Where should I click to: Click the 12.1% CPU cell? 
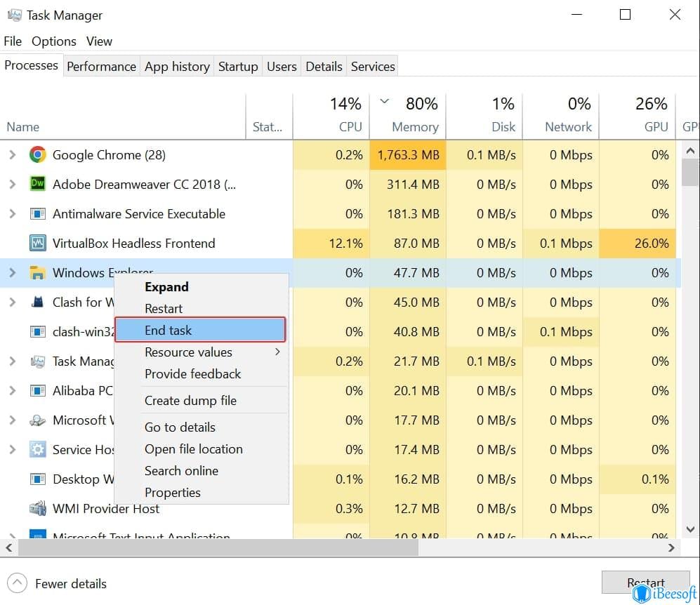click(331, 243)
